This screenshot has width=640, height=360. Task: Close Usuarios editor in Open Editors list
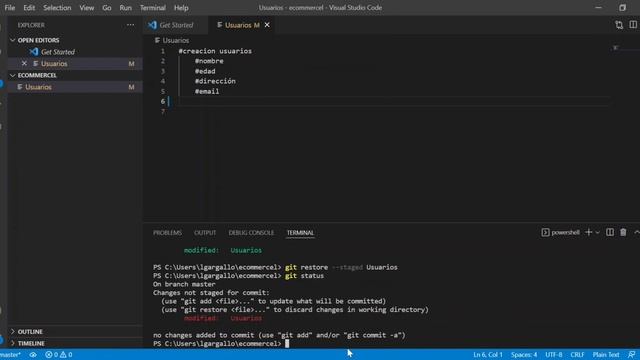pyautogui.click(x=24, y=63)
